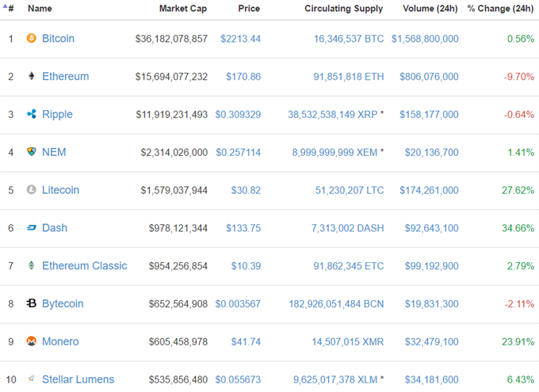Click supply 9,625,017,378 XLM
539x392 pixels.
(335, 379)
